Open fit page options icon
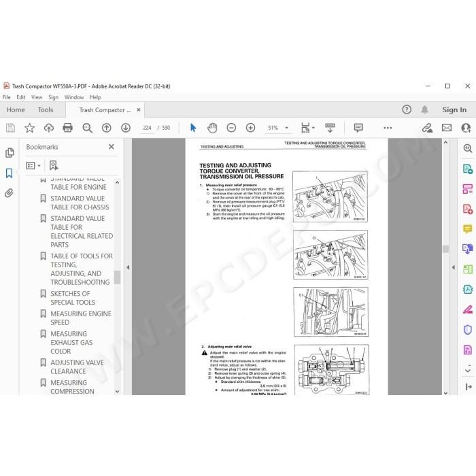Viewport: 476px width, 476px height. tap(307, 128)
